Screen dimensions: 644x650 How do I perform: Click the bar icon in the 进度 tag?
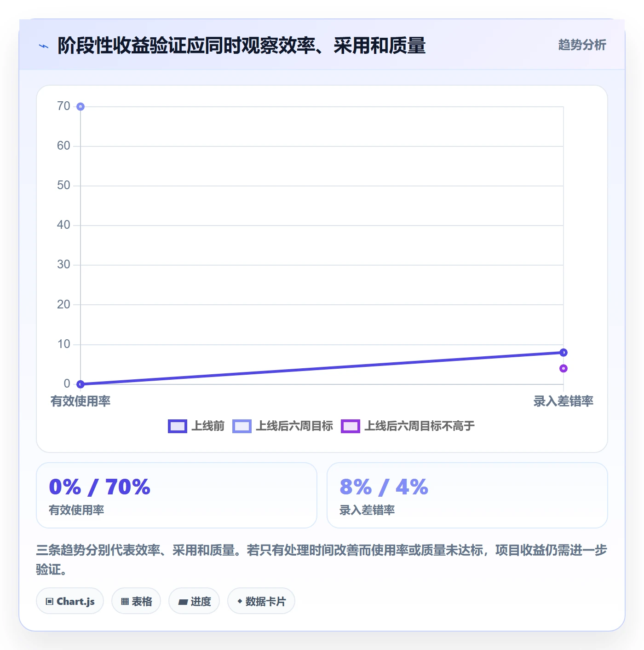pos(183,602)
